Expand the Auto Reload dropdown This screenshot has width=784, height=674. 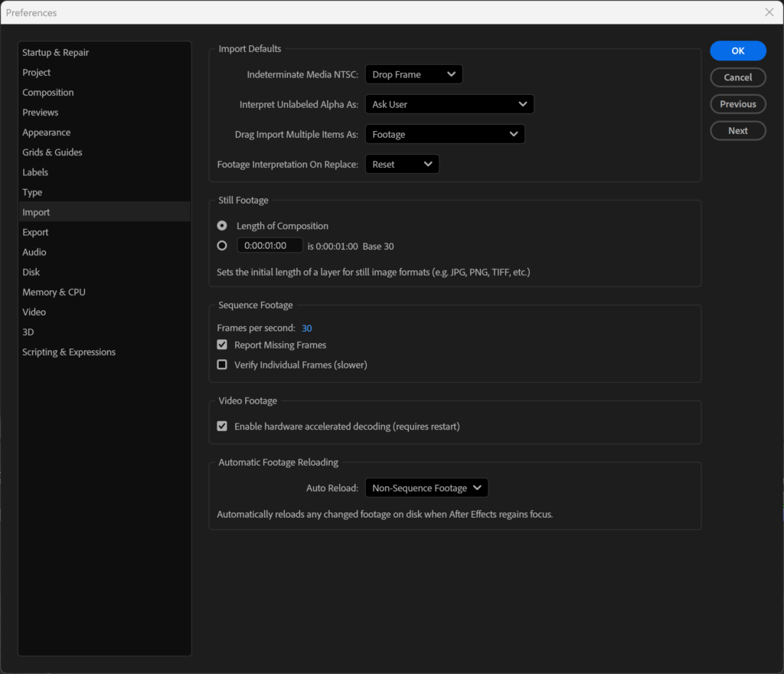[x=426, y=488]
